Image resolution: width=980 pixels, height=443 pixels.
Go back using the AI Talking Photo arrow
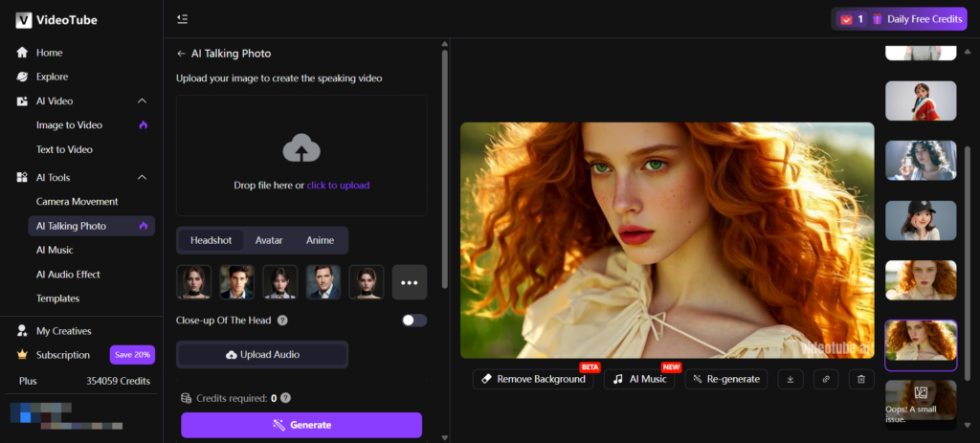(181, 54)
